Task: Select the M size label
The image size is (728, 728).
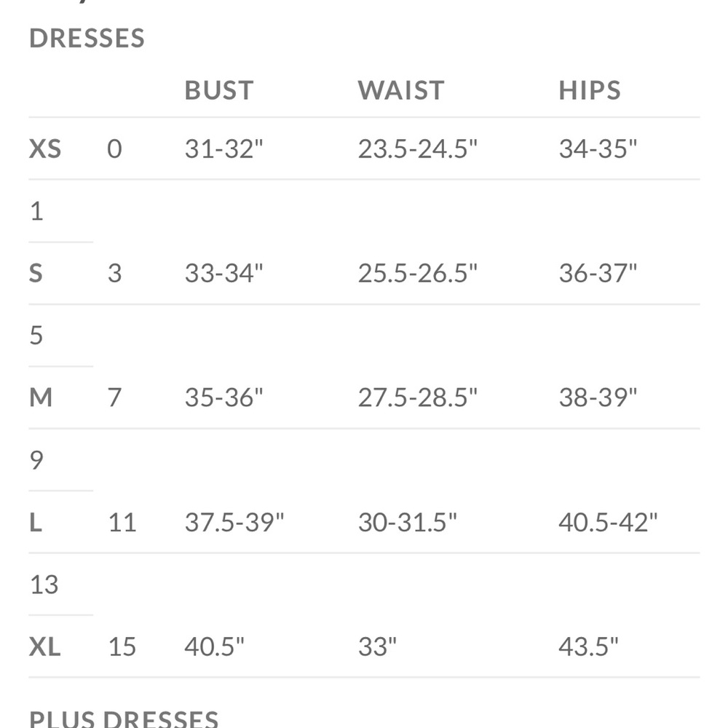Action: 41,397
